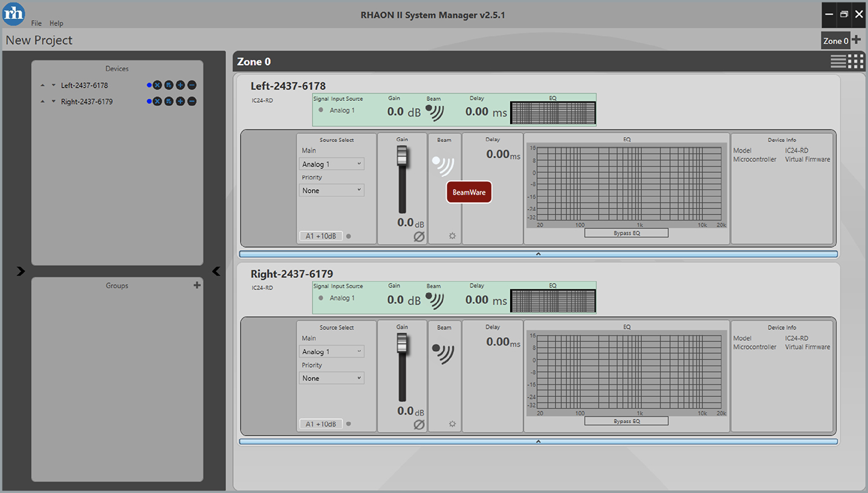Open the Help menu
The image size is (868, 493).
(56, 24)
